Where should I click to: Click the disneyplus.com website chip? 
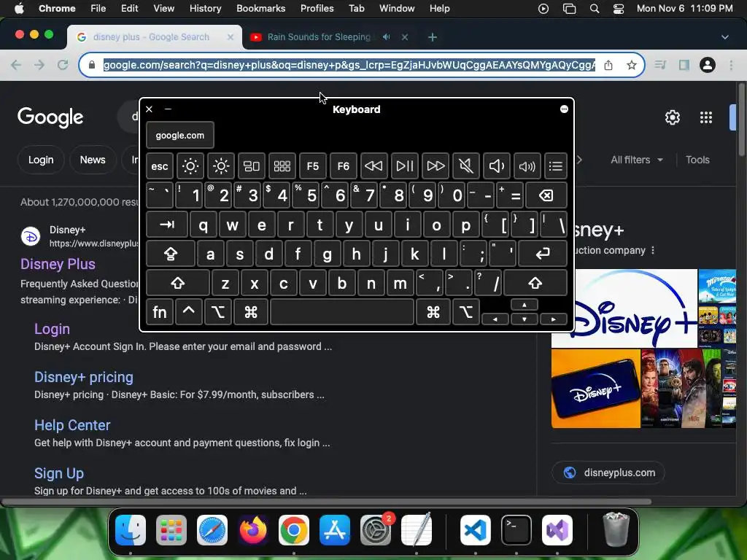[608, 472]
